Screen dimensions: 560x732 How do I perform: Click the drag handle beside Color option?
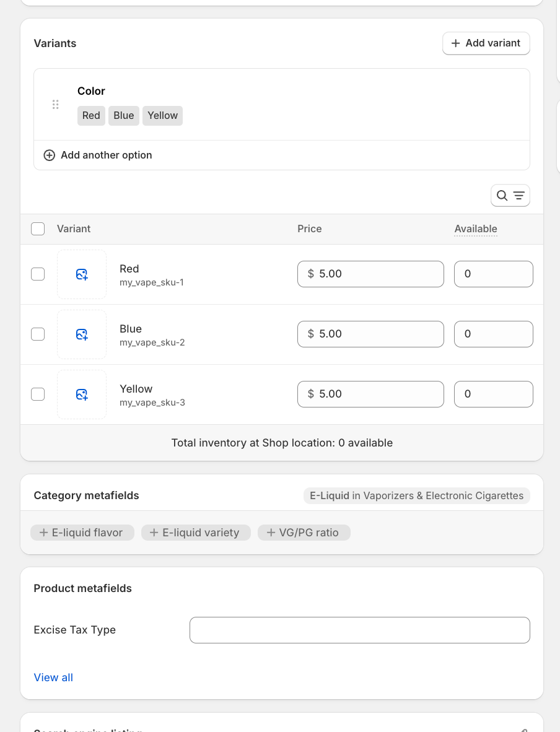pyautogui.click(x=56, y=104)
